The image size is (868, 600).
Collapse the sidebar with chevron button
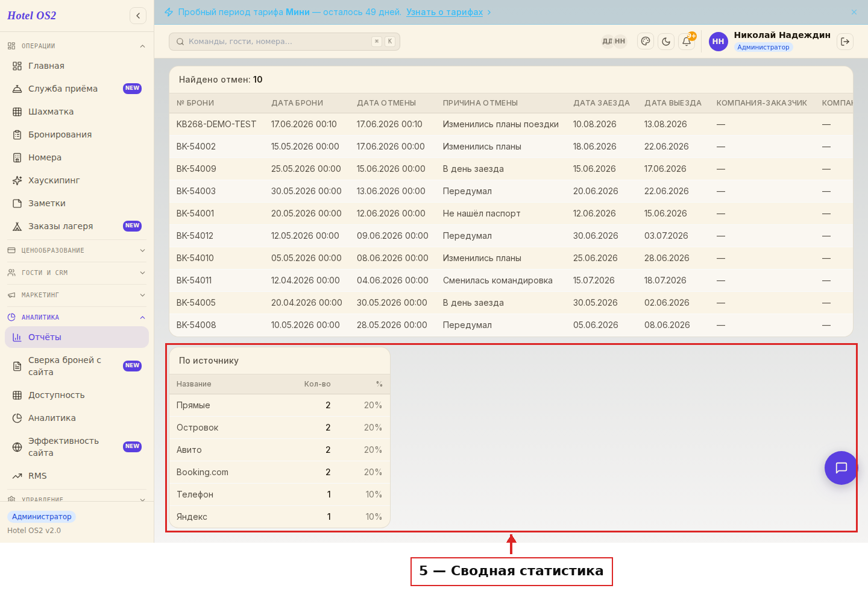coord(138,16)
